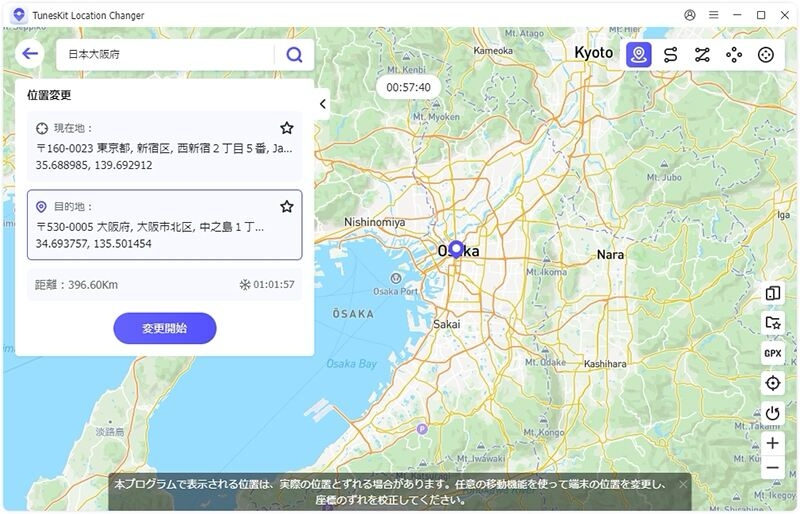
Task: Click the Kashihara label on the map
Action: [x=605, y=364]
